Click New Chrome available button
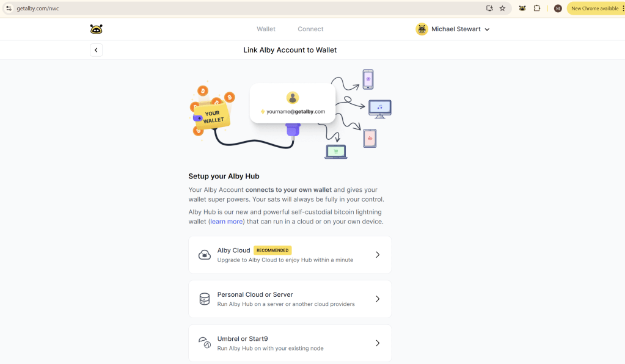 tap(594, 9)
